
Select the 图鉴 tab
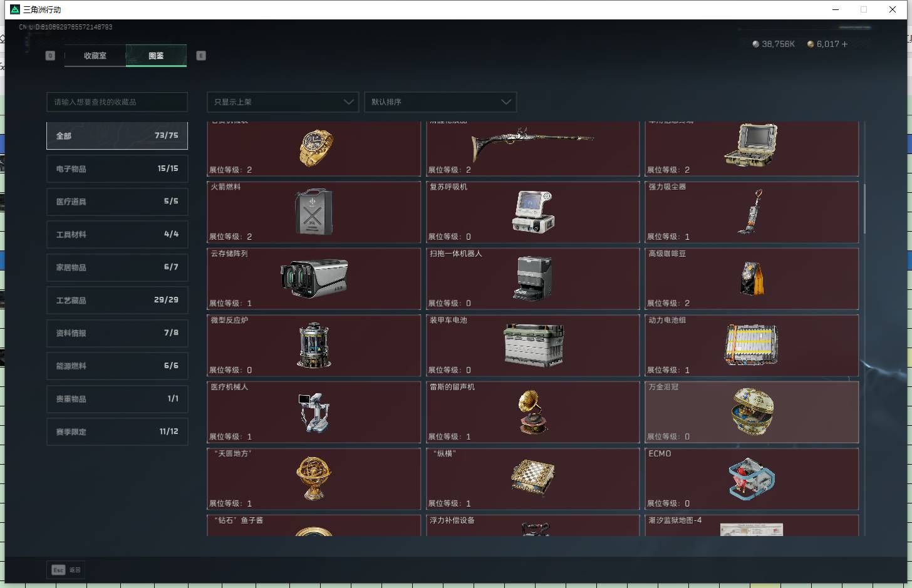(156, 56)
